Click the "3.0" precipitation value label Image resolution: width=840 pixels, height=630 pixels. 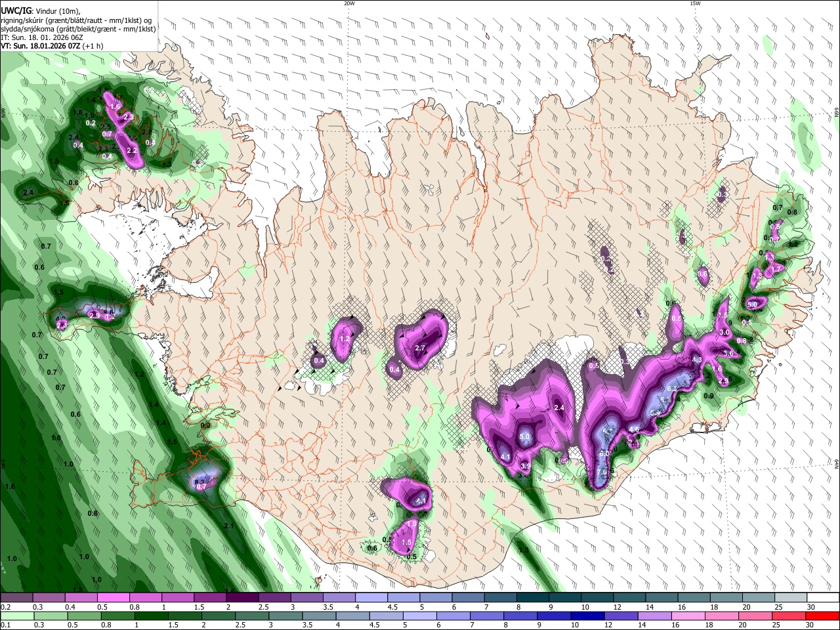click(725, 333)
